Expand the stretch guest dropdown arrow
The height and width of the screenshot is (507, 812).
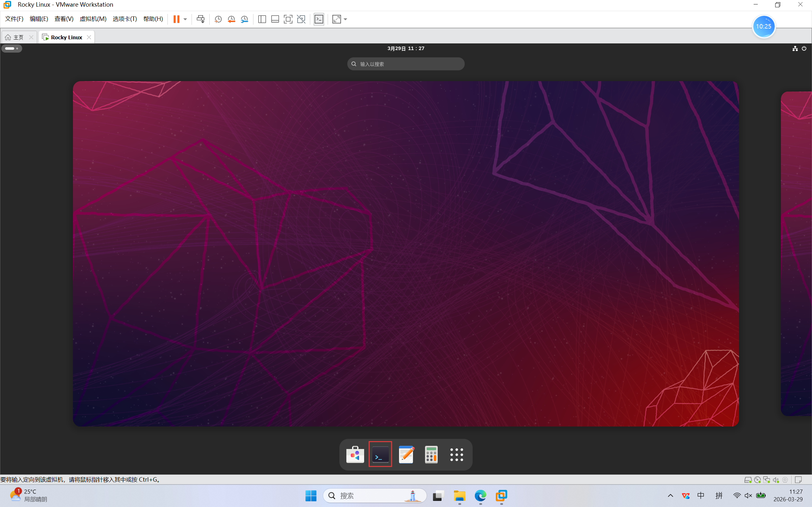pyautogui.click(x=346, y=19)
